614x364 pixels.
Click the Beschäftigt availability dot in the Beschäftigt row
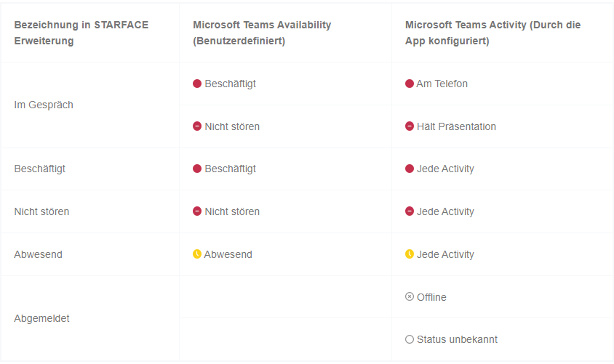pyautogui.click(x=197, y=169)
